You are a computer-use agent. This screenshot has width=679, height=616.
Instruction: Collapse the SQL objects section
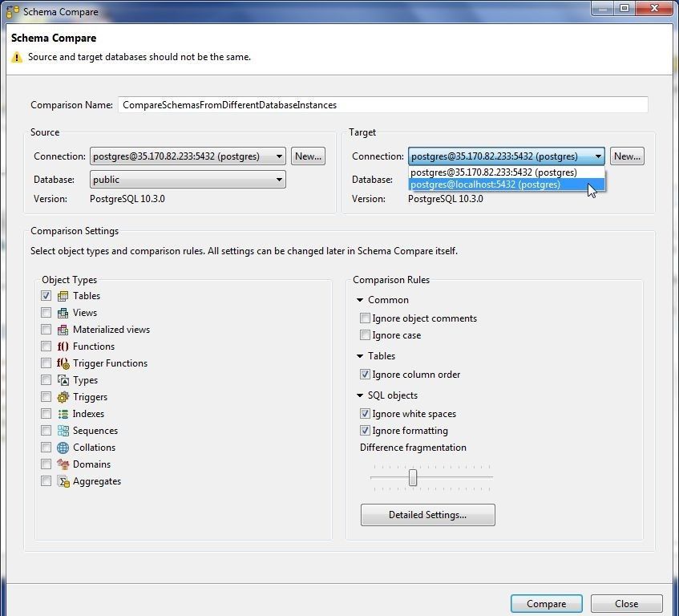[x=360, y=395]
